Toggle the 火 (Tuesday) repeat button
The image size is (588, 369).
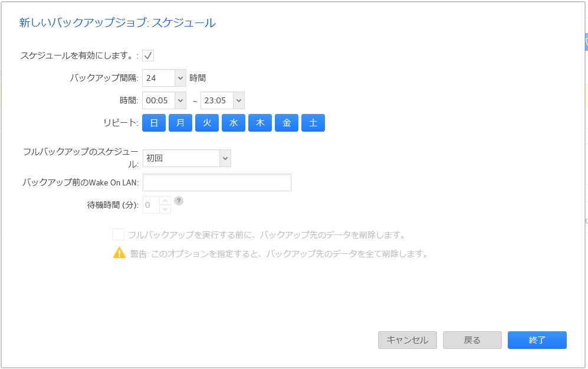207,123
